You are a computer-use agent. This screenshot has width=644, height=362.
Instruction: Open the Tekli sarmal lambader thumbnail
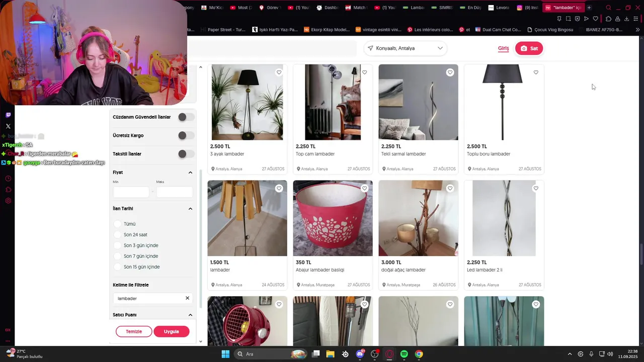click(418, 102)
